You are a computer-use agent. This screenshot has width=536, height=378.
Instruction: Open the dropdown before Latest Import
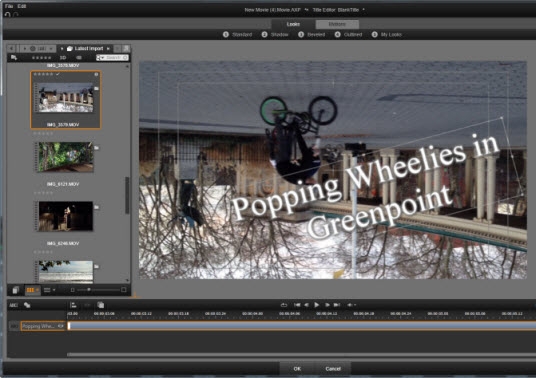pos(62,49)
